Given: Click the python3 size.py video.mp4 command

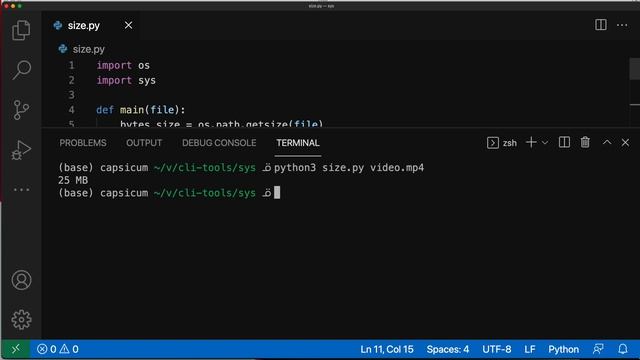Looking at the screenshot, I should click(x=349, y=168).
